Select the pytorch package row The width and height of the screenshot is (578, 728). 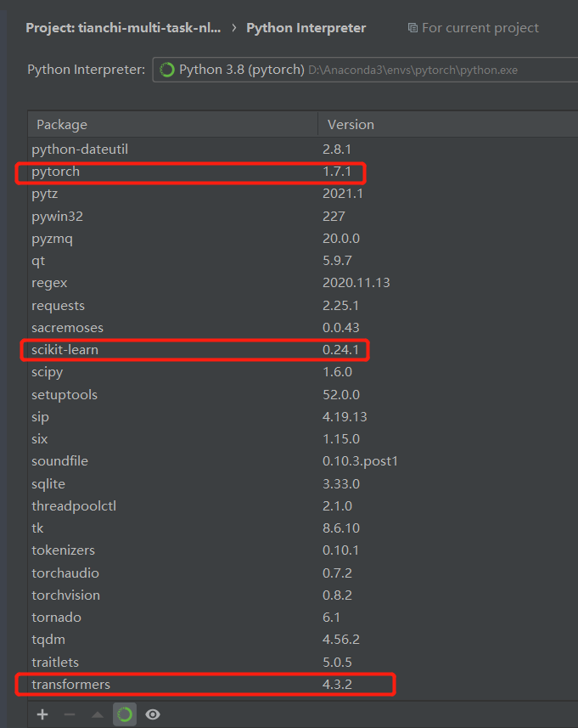tap(303, 172)
